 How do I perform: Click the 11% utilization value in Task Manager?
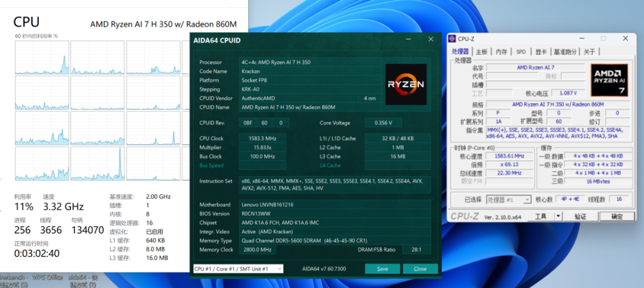[x=24, y=206]
